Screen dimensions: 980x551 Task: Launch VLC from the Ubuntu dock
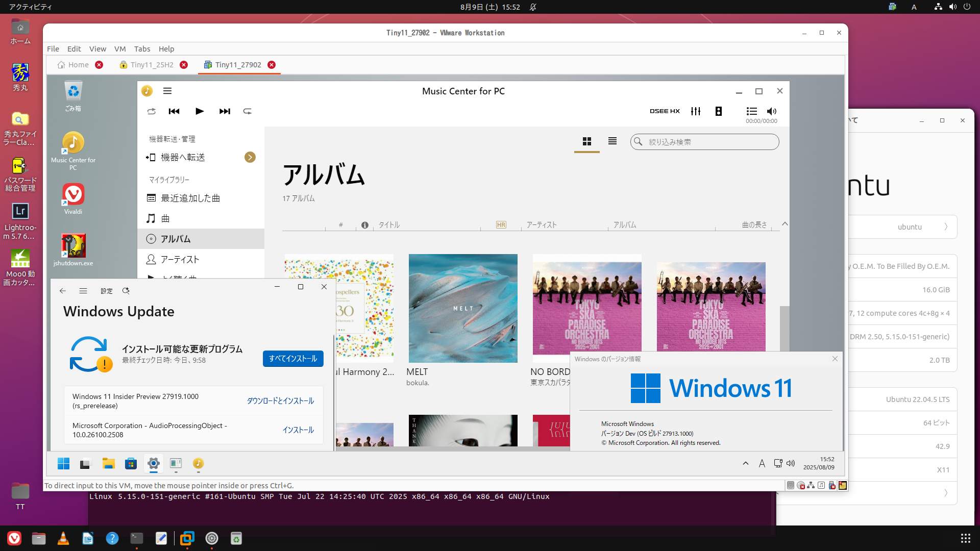63,538
